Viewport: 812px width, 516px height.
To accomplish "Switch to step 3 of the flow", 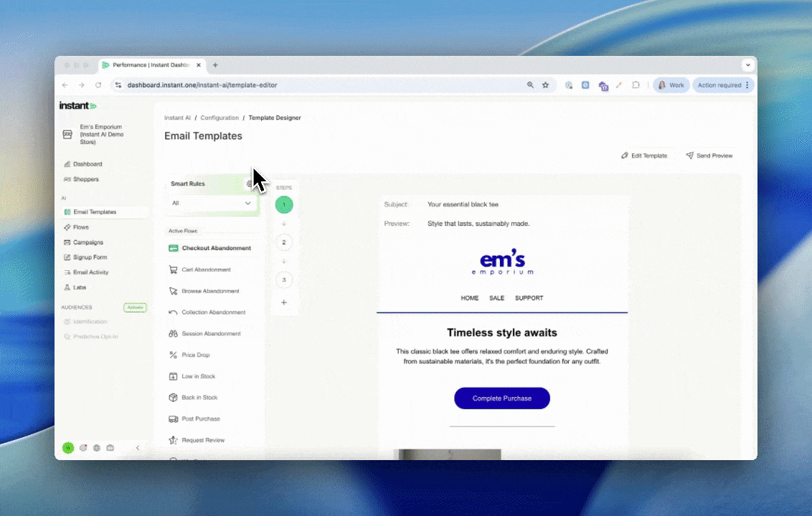I will click(284, 280).
